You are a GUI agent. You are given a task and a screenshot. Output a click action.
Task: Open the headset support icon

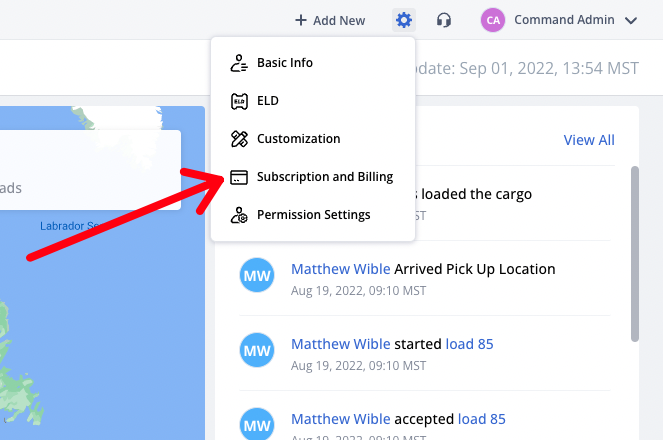click(444, 20)
